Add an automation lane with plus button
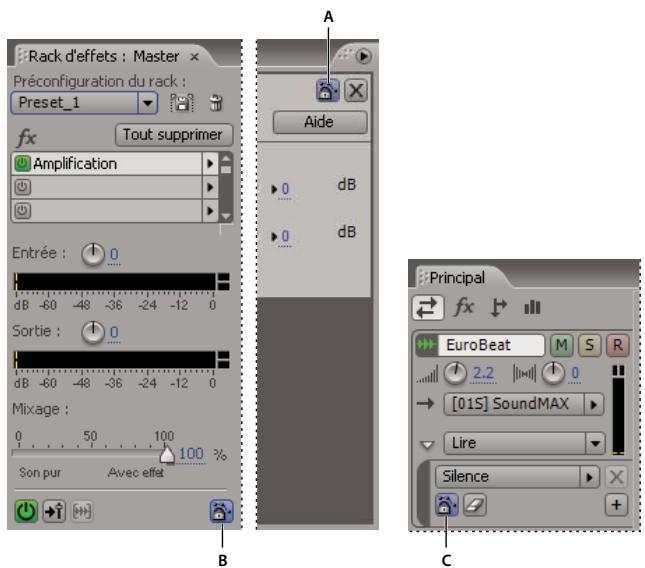This screenshot has height=568, width=645. pos(616,505)
